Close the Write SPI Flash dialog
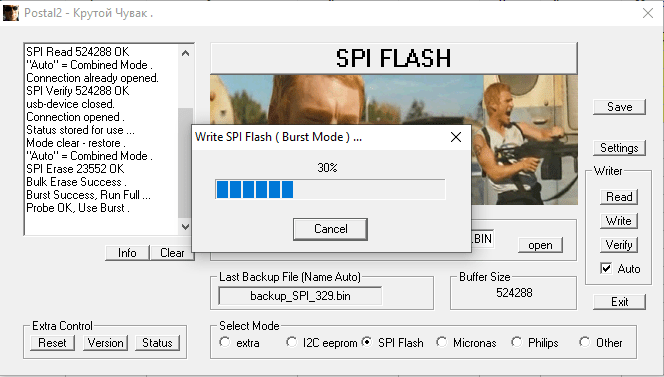Viewport: 664px width, 377px height. click(x=456, y=137)
